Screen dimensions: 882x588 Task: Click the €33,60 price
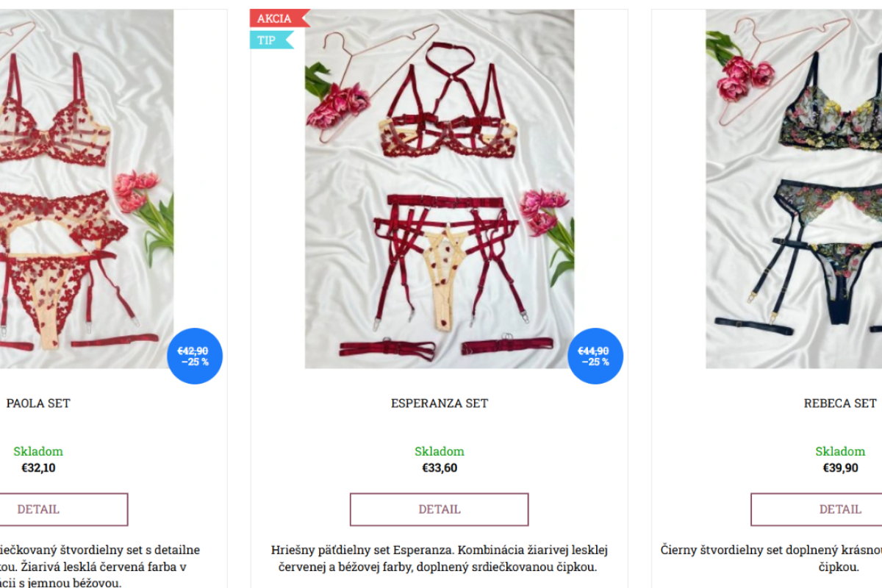[440, 467]
